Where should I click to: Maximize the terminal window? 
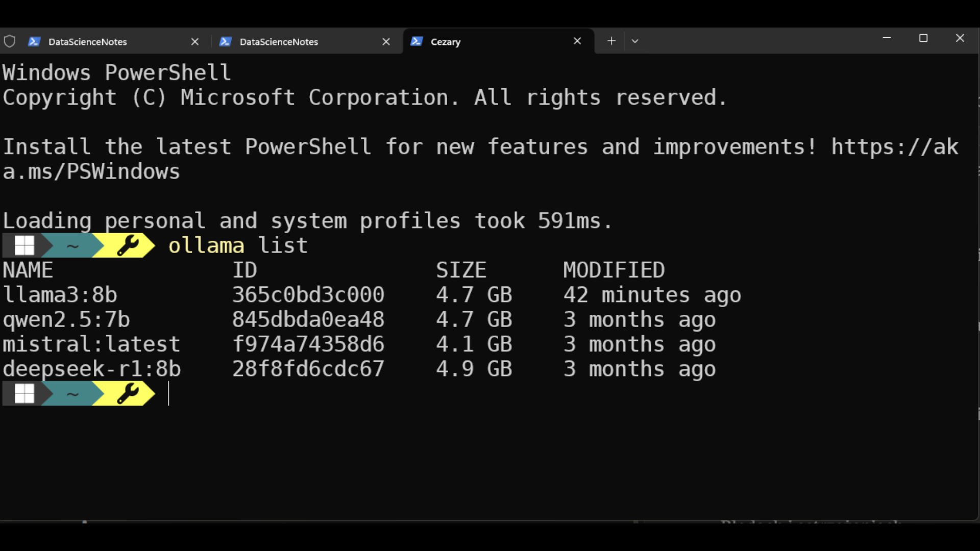pyautogui.click(x=923, y=38)
